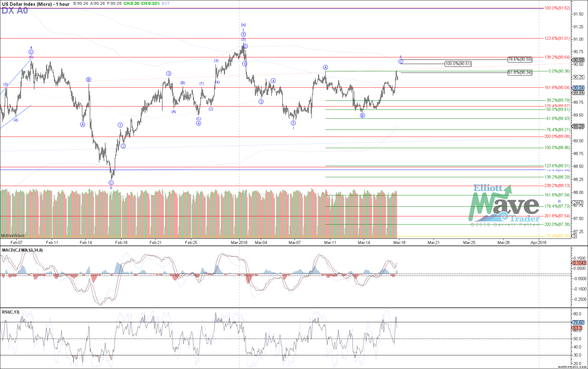The image size is (588, 369).
Task: Click the RSI value tag 76.60
Action: point(578,322)
